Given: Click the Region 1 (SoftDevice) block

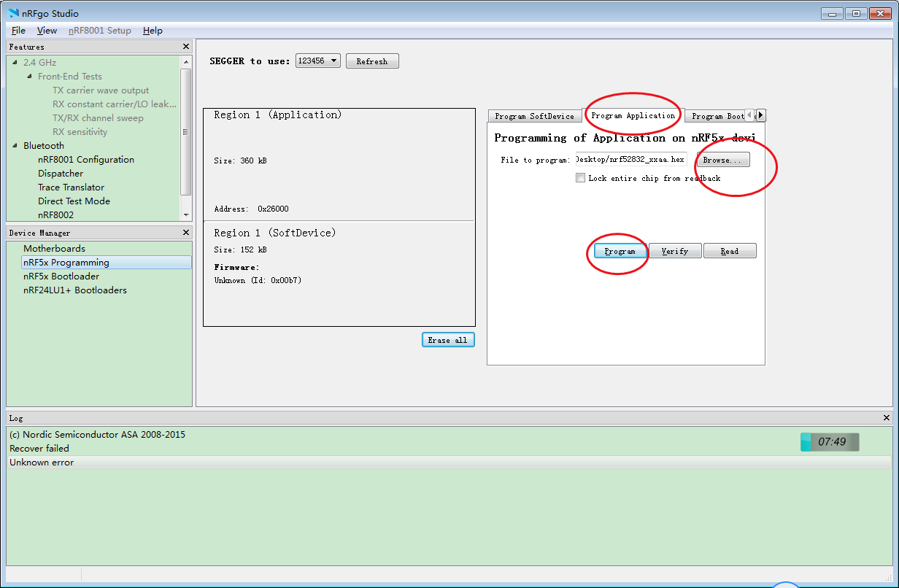Looking at the screenshot, I should 339,274.
